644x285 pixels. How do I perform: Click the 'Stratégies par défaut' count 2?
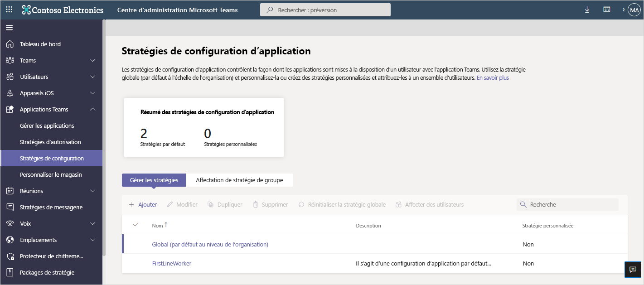pos(144,133)
